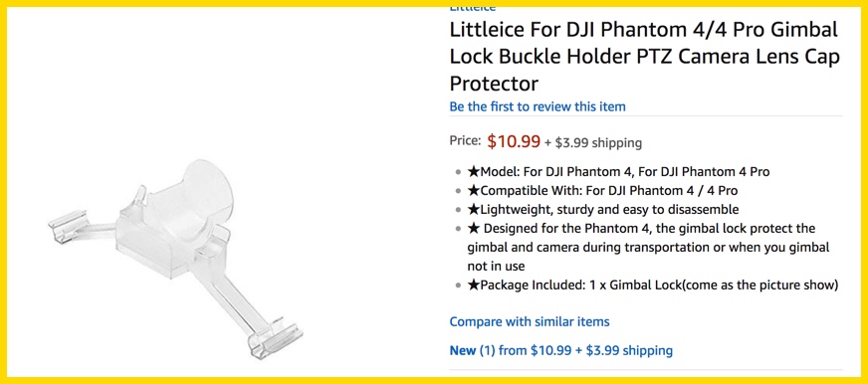The height and width of the screenshot is (384, 868).
Task: Click the product title Littleice For DJI Phantom
Action: click(645, 57)
